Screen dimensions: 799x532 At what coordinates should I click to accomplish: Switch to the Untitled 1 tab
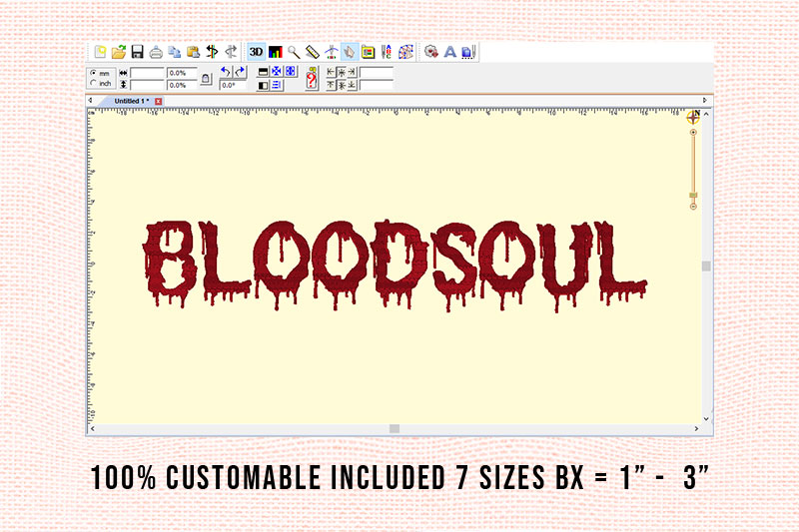tap(132, 101)
